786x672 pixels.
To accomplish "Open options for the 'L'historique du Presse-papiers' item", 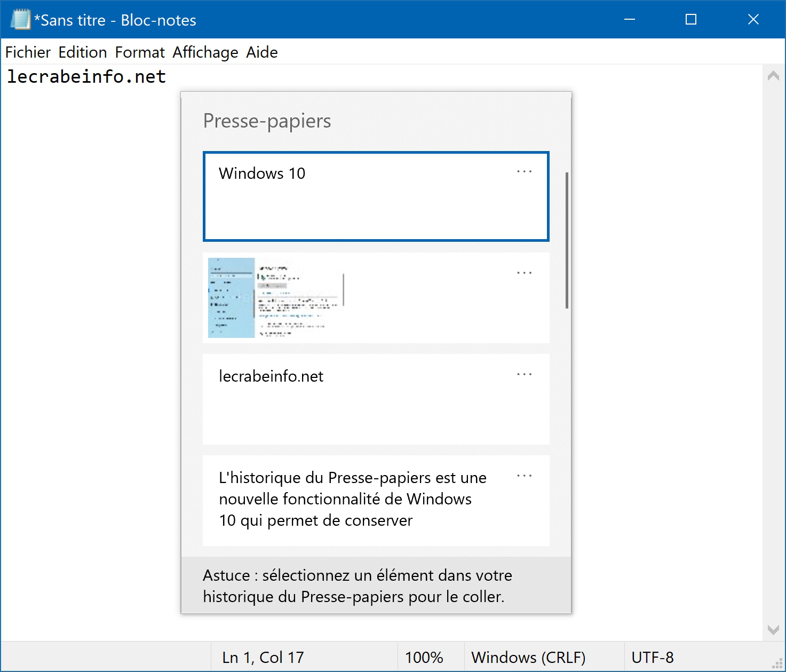I will click(525, 476).
